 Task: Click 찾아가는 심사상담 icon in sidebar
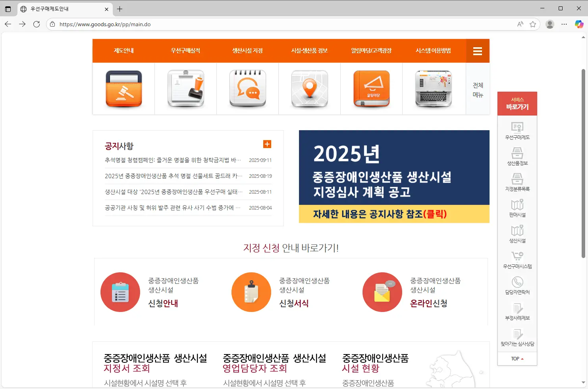[517, 334]
